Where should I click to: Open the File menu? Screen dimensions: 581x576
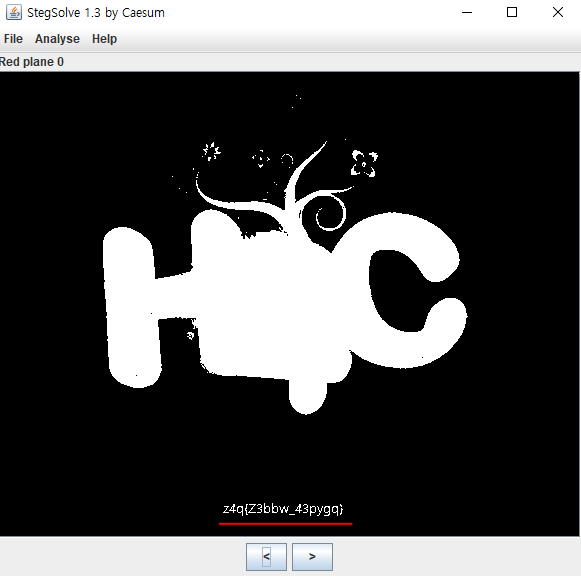(13, 39)
